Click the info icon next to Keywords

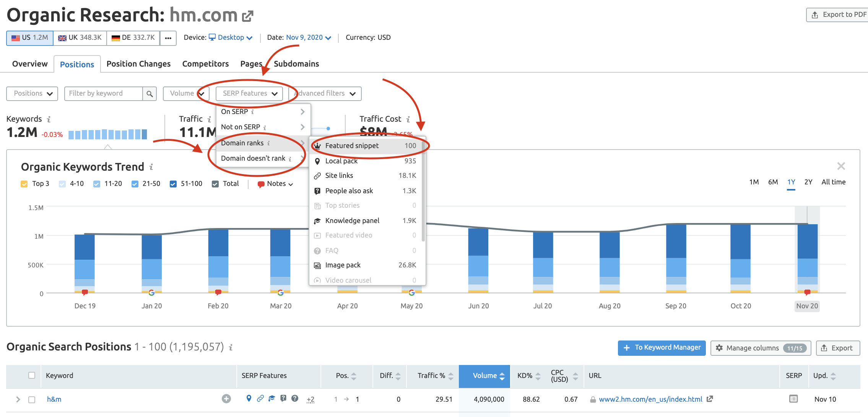point(49,119)
